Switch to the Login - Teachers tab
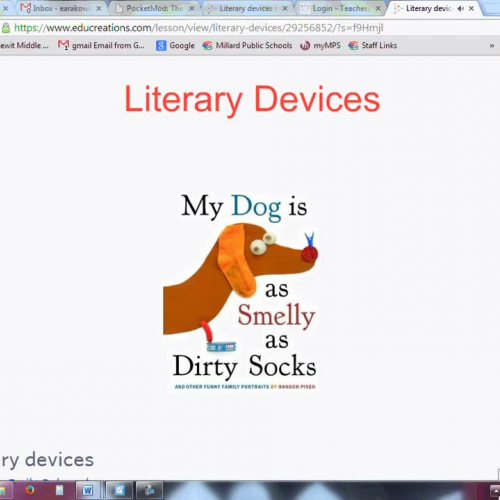 (x=340, y=8)
